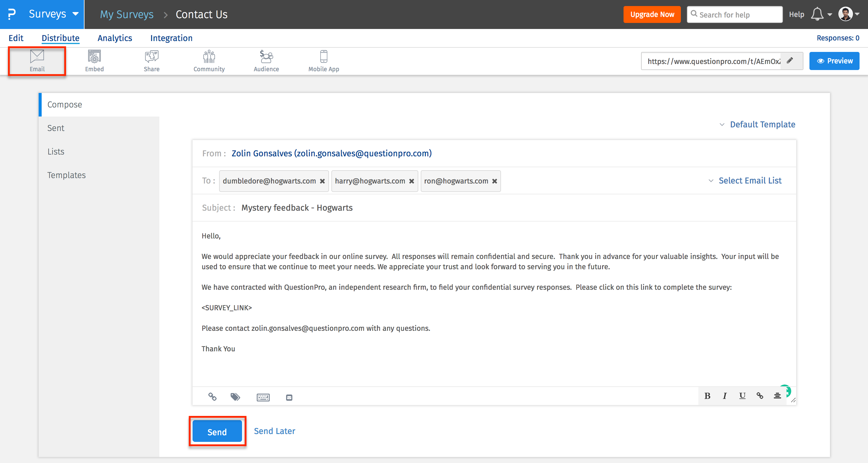This screenshot has width=868, height=463.
Task: Switch to the Analytics tab
Action: tap(115, 38)
